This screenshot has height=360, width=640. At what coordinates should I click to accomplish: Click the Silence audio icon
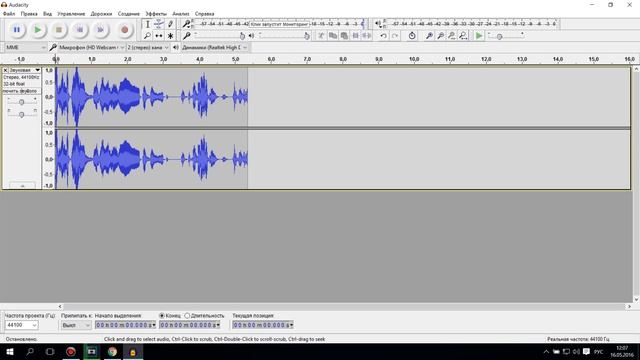point(367,36)
